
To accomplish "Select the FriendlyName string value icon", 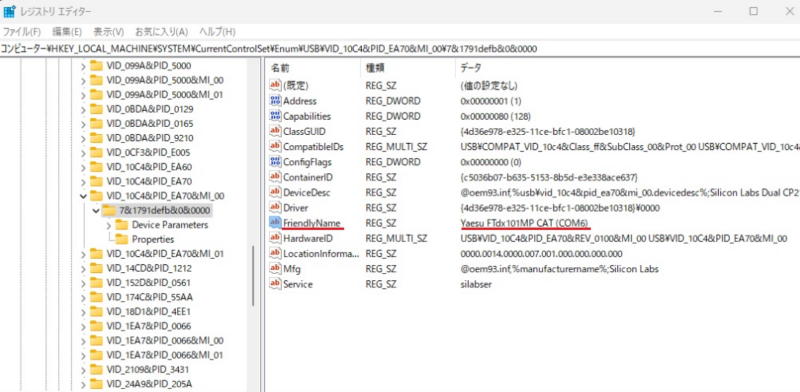I will coord(276,223).
